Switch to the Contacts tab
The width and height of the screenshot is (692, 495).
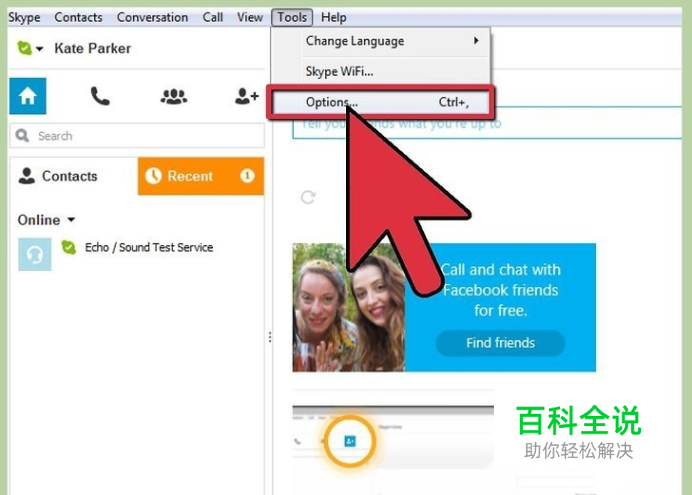click(x=73, y=176)
